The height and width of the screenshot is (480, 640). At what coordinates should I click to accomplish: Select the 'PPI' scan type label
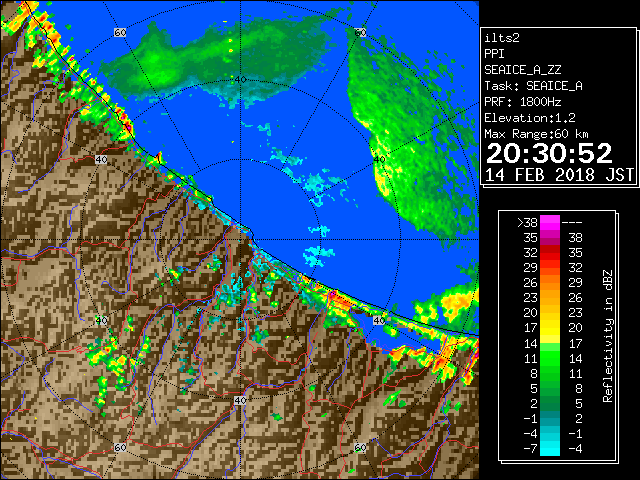coord(494,54)
